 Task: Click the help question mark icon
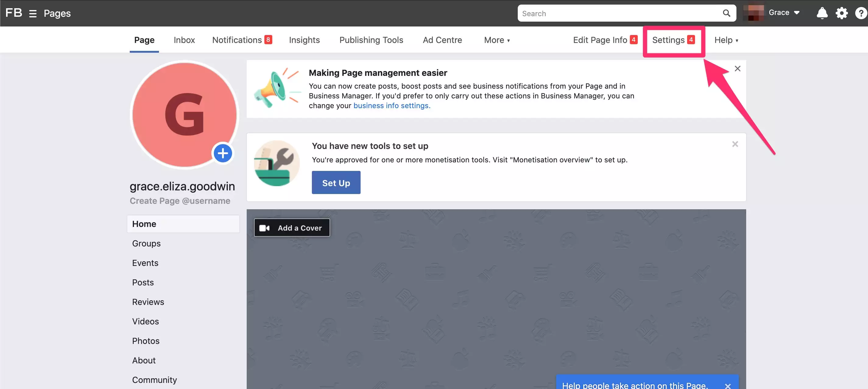pos(861,13)
